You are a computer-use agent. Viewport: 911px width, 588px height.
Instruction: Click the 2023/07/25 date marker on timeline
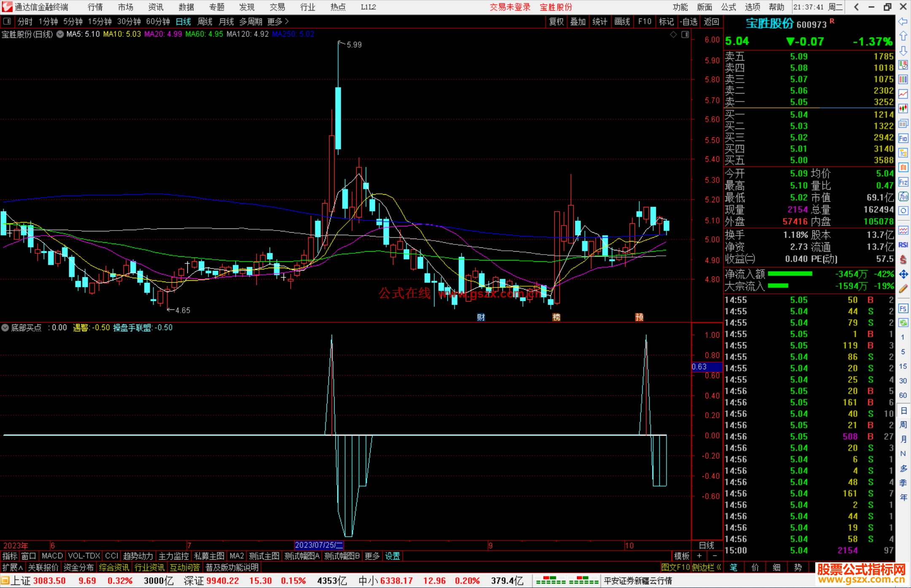click(x=319, y=545)
